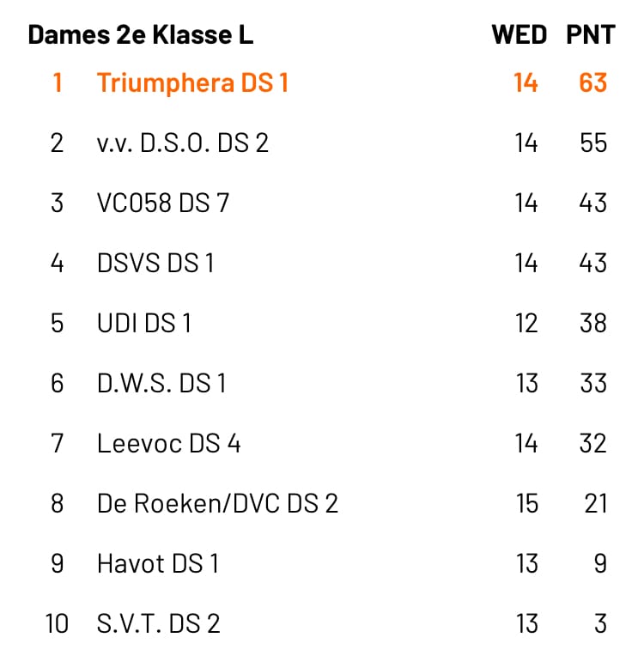Click the 55 points of v.v. D.S.O.
The height and width of the screenshot is (668, 644).
point(593,143)
